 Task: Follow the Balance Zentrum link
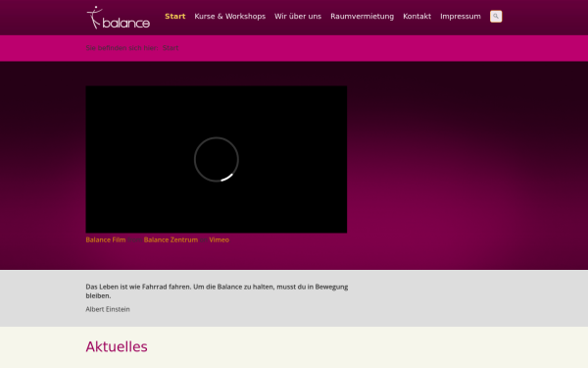pos(171,239)
